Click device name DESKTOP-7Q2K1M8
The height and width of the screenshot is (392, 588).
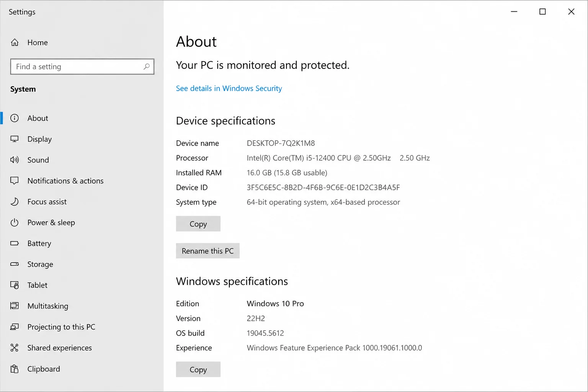point(281,143)
